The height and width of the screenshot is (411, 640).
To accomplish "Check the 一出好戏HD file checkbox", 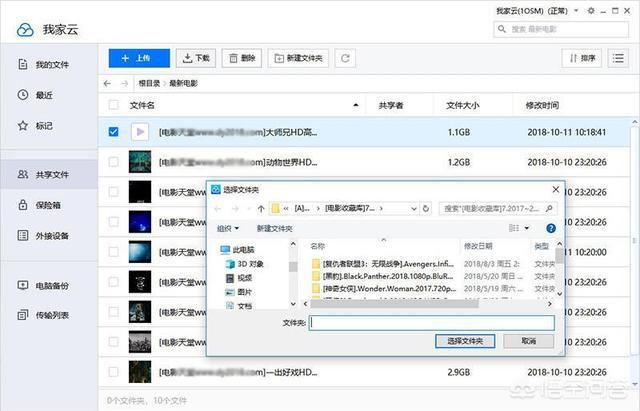I will click(113, 372).
